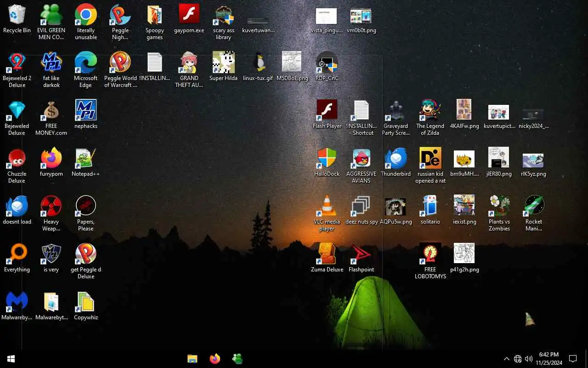Select the gayporn.exe Flash icon
The height and width of the screenshot is (368, 588).
(x=189, y=14)
